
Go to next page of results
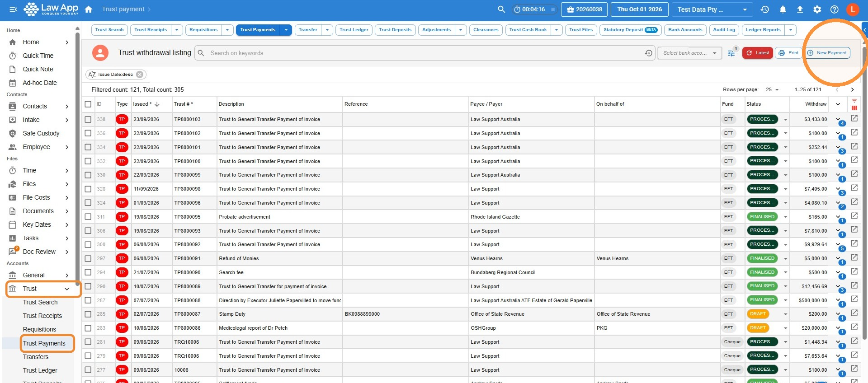[x=852, y=89]
